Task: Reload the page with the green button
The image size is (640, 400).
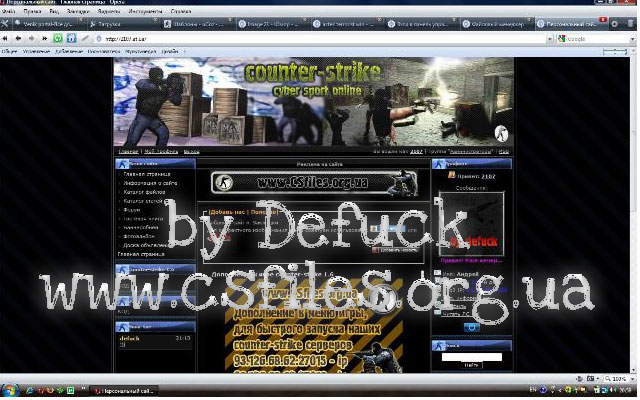Action: pyautogui.click(x=58, y=39)
